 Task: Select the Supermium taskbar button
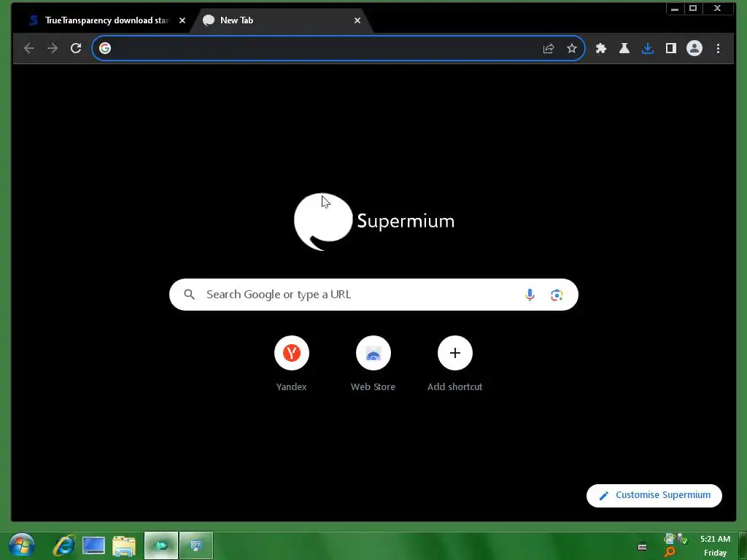click(161, 545)
